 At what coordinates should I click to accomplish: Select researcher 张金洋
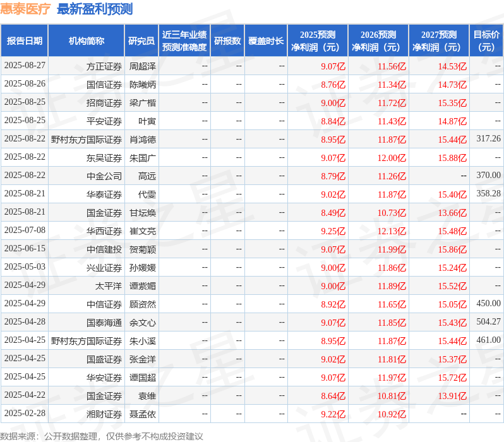tap(142, 360)
